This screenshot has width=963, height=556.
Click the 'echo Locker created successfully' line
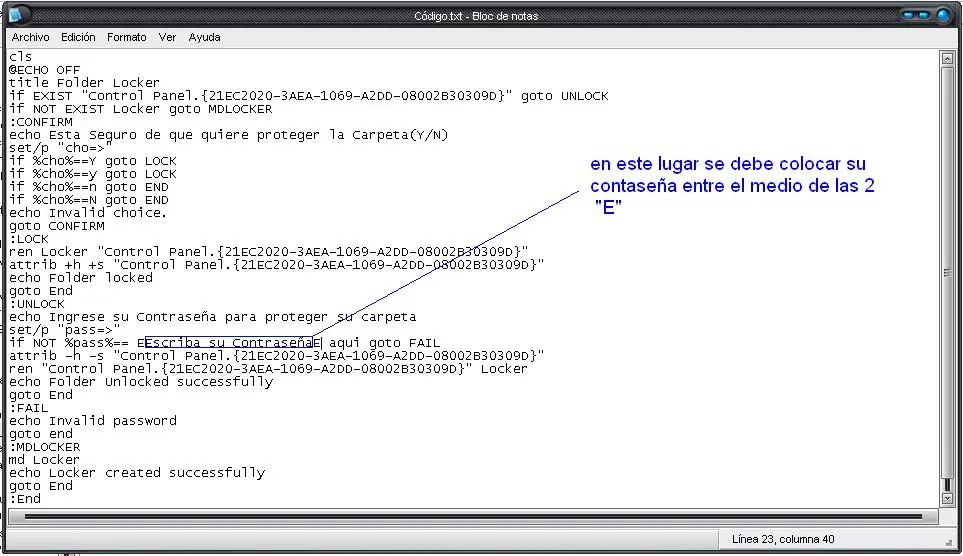pos(137,473)
